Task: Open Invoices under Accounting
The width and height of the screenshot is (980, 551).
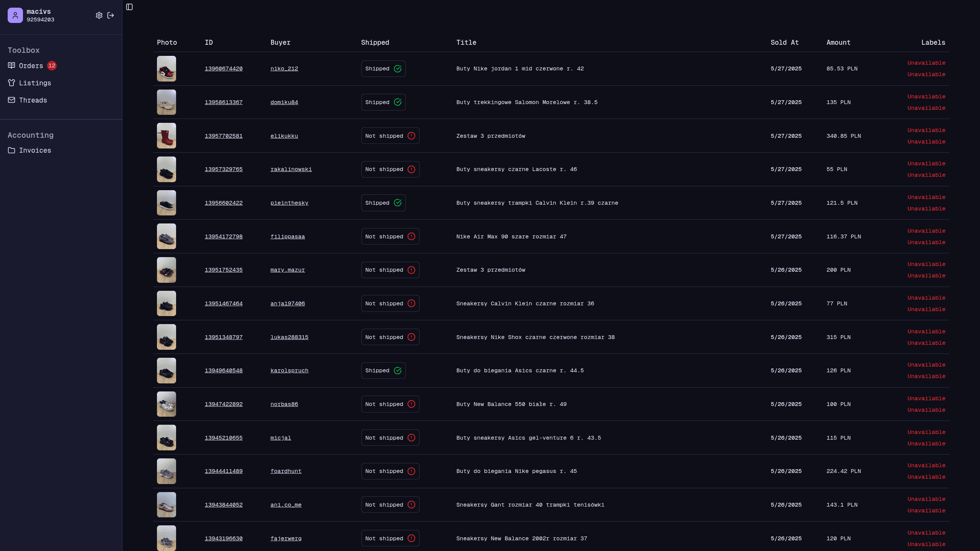Action: click(x=34, y=150)
